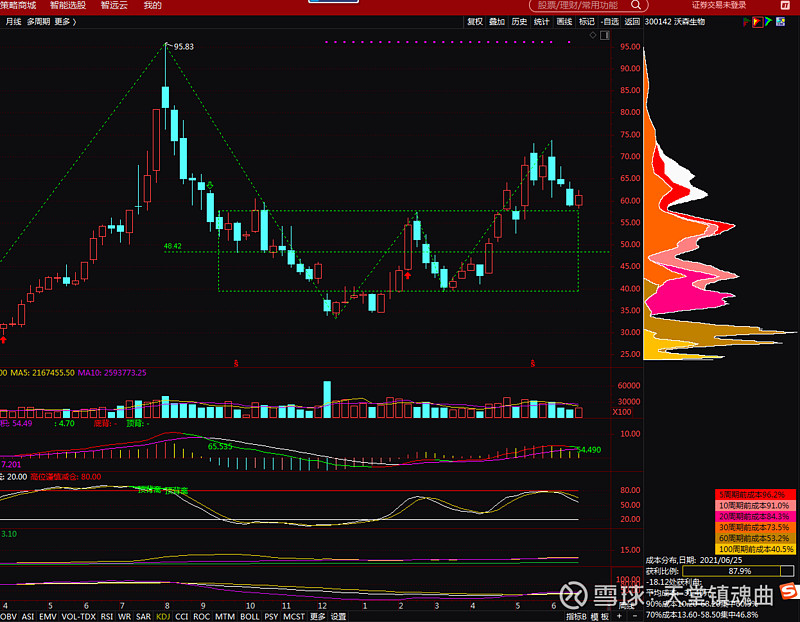800x622 pixels.
Task: Open indicator 设置 at bottom bar
Action: [338, 616]
